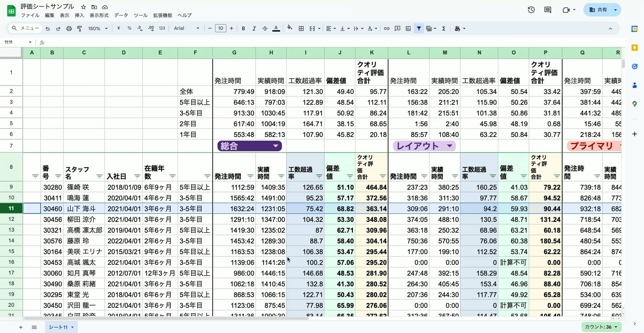Open the 表示形式 menu
The height and width of the screenshot is (333, 644).
point(99,15)
